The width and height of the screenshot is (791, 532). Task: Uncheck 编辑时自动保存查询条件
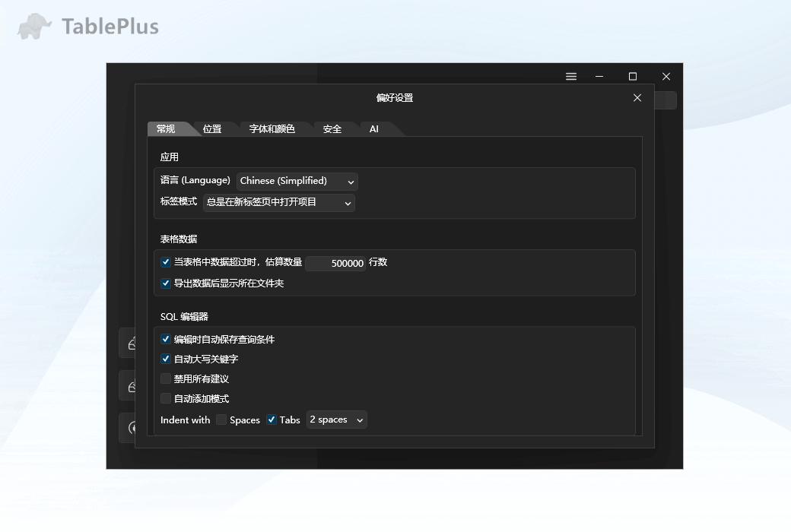pos(165,339)
